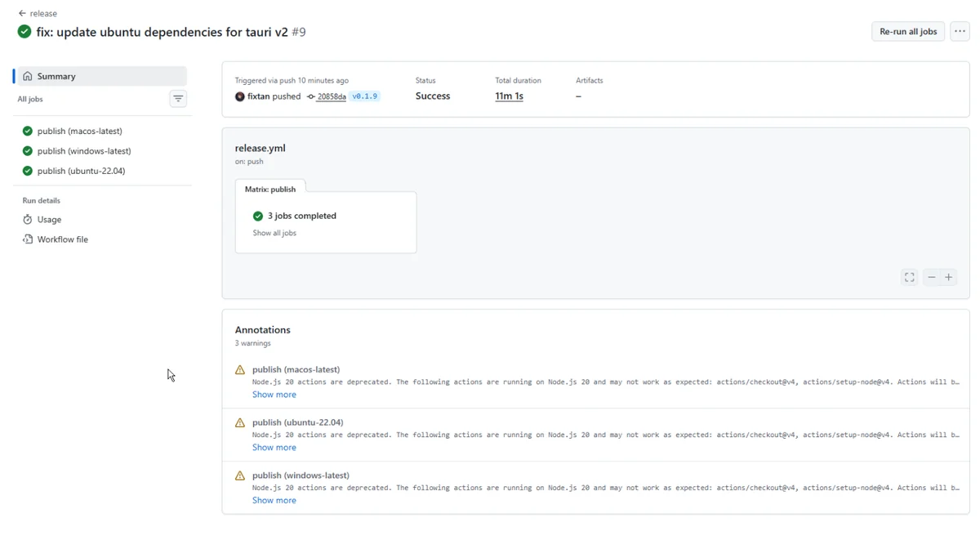Expand Show more for macos-latest annotation
Image resolution: width=980 pixels, height=540 pixels.
point(274,395)
